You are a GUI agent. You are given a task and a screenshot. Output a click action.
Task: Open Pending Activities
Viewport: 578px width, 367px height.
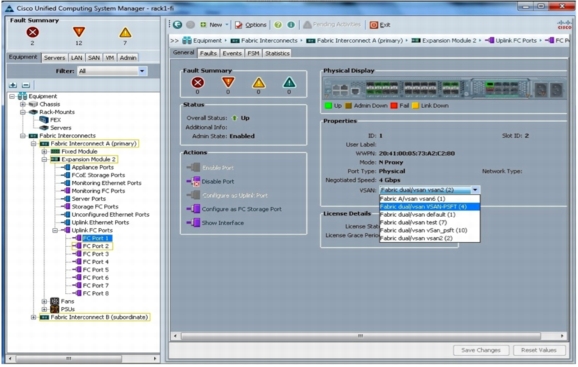pos(332,24)
